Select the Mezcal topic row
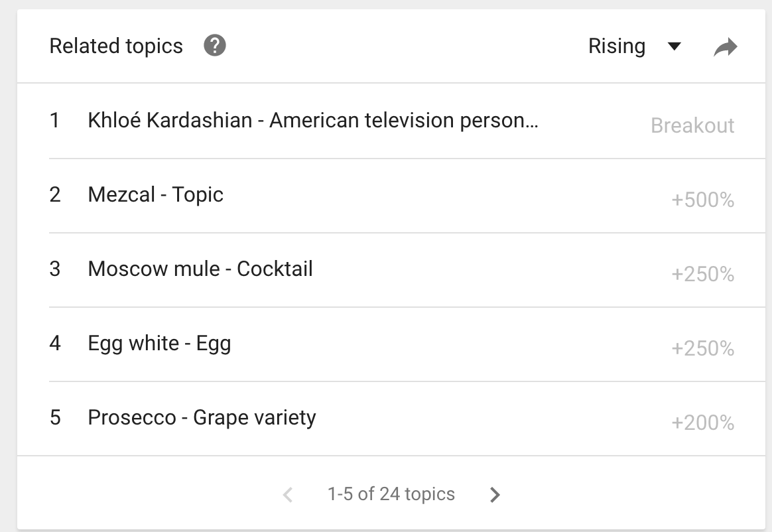This screenshot has height=532, width=772. point(155,195)
